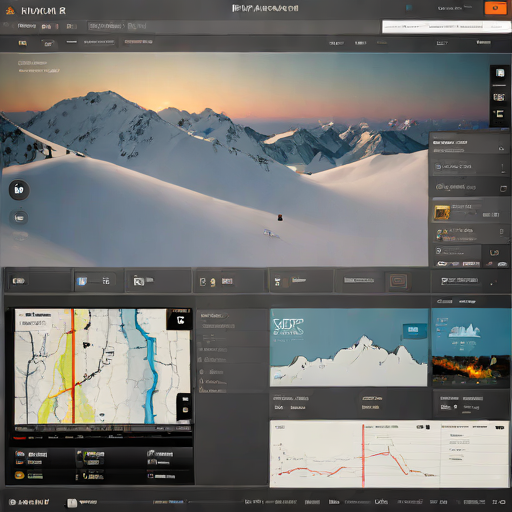Select the middle icon in the photo's right toolbar
The height and width of the screenshot is (512, 512).
[499, 97]
